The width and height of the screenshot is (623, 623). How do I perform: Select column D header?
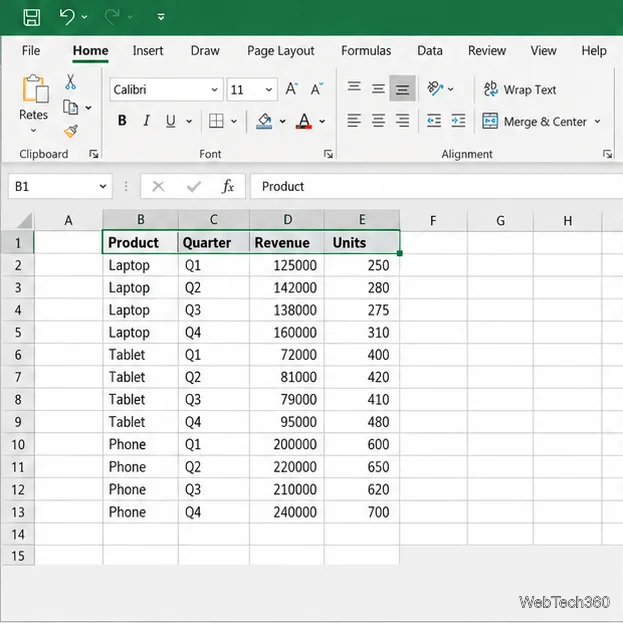tap(287, 220)
